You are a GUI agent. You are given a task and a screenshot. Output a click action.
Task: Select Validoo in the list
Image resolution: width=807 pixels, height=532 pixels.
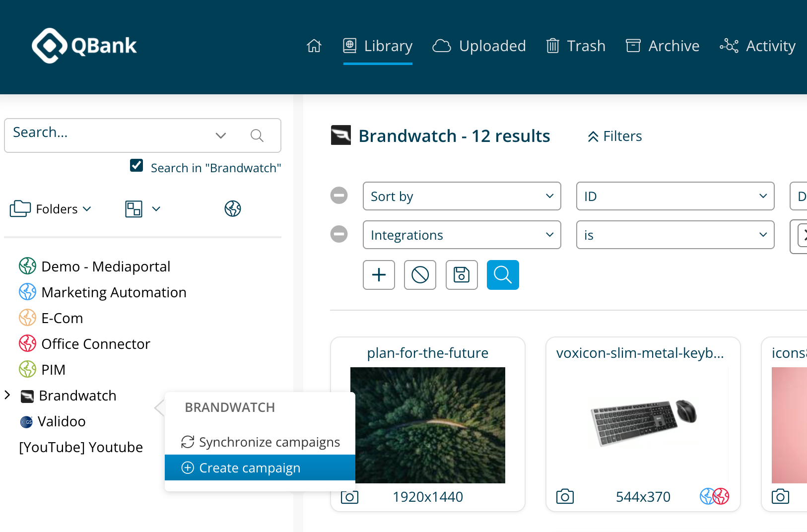click(53, 421)
